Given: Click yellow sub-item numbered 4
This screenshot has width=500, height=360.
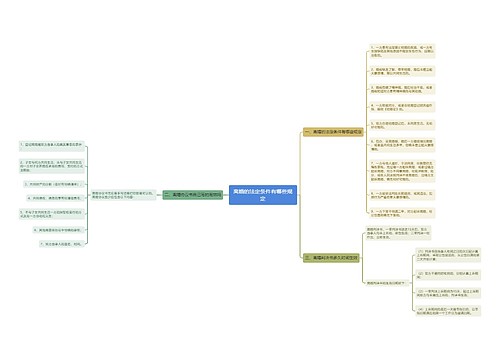Looking at the screenshot, I should [x=402, y=107].
